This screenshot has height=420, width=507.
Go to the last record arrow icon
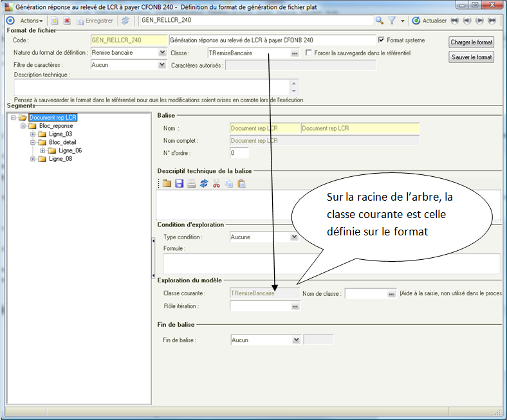point(492,21)
